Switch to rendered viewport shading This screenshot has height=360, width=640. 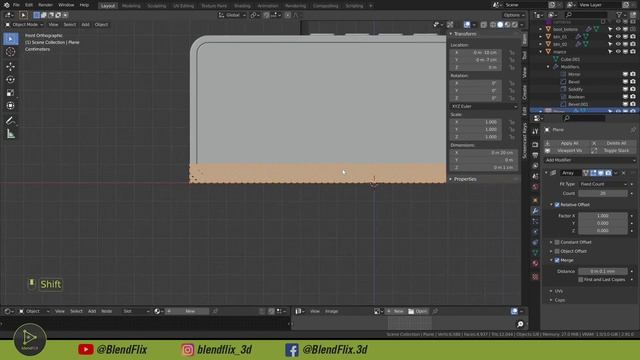pyautogui.click(x=515, y=25)
